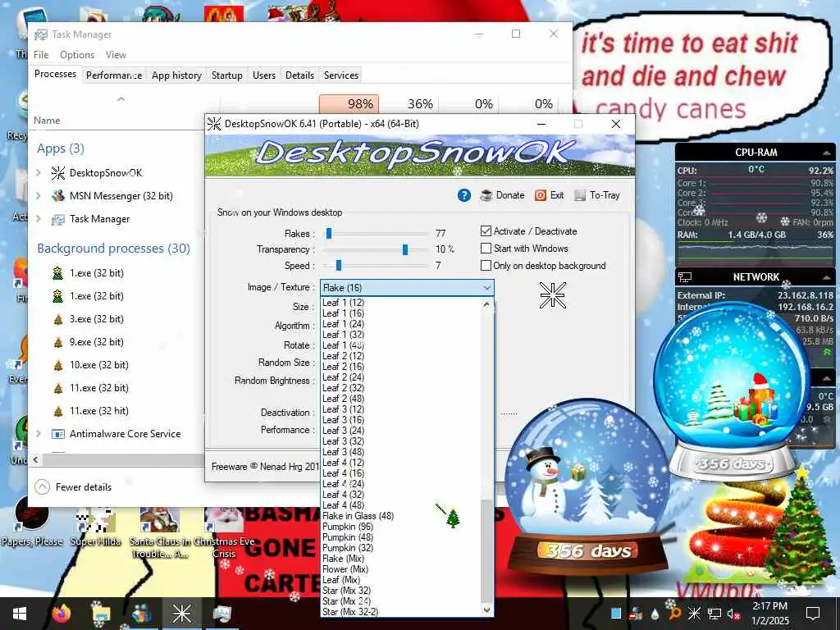Screen dimensions: 840x630
Task: Toggle the Activate / Deactivate checkbox
Action: (486, 231)
